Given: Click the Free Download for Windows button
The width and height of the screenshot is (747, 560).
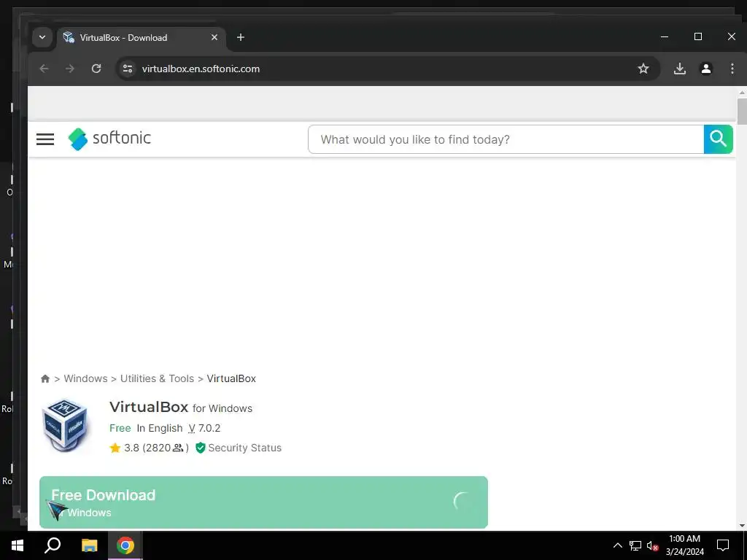Looking at the screenshot, I should pyautogui.click(x=263, y=502).
